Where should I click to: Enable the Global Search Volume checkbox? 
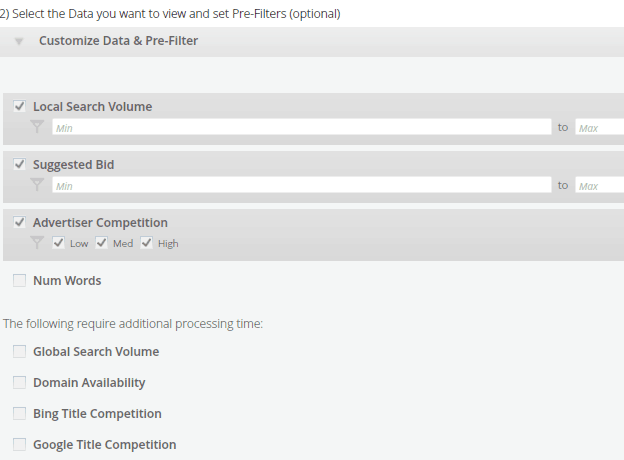point(20,351)
